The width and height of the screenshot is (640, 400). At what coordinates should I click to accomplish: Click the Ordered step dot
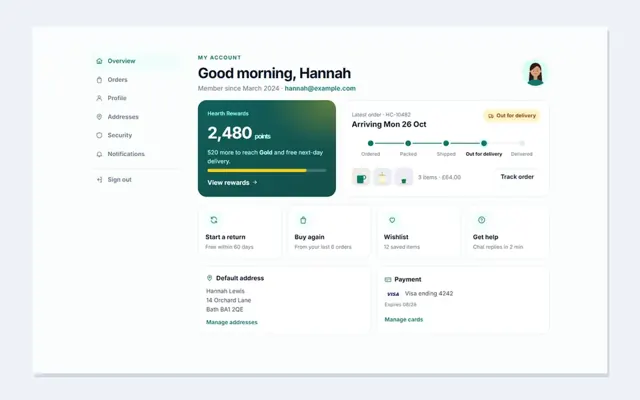point(371,143)
